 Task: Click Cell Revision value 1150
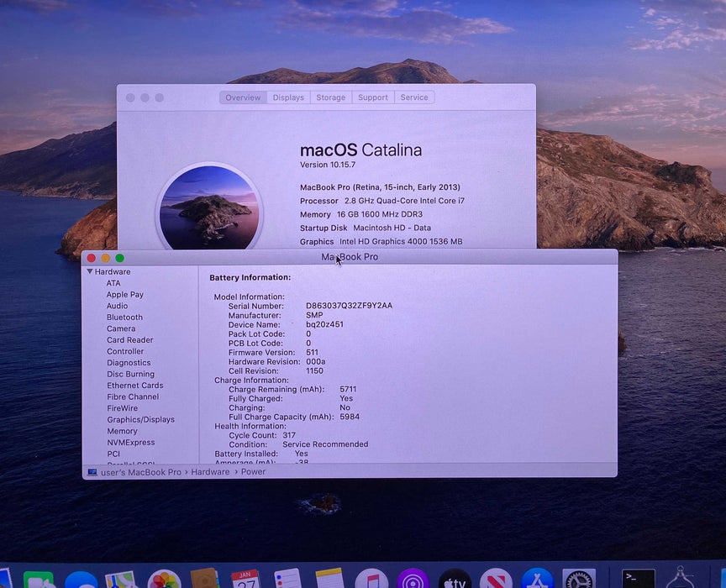(x=314, y=370)
